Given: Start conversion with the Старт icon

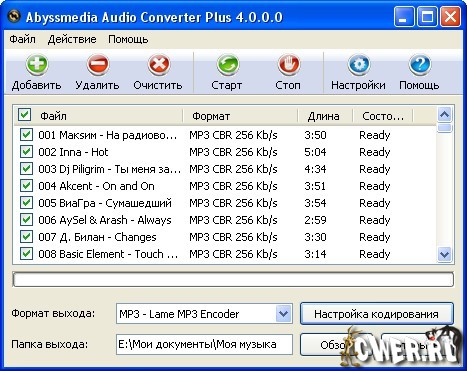Looking at the screenshot, I should click(228, 64).
